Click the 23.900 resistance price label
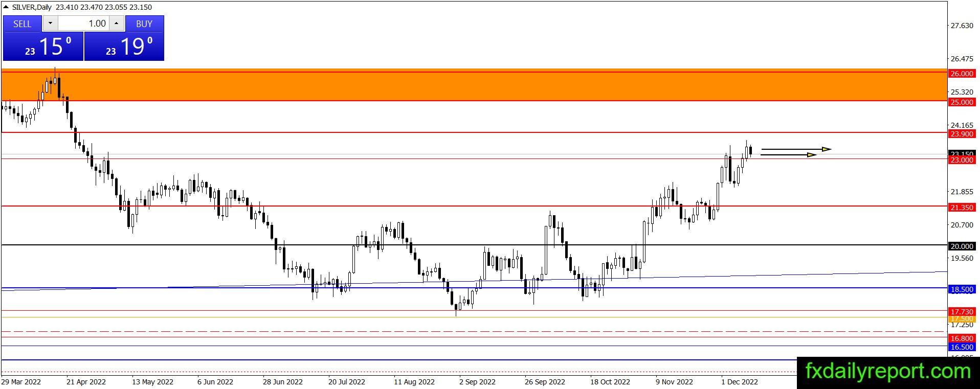The width and height of the screenshot is (980, 389). 962,134
